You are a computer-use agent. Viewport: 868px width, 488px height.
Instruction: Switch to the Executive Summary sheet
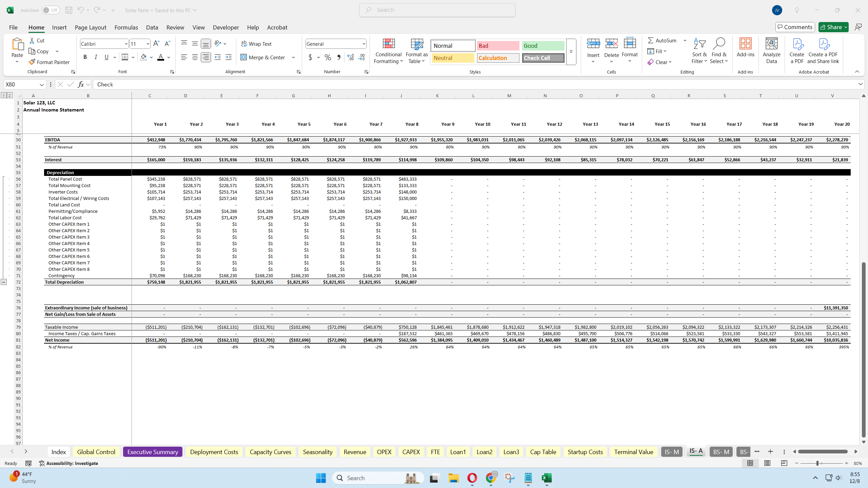153,452
